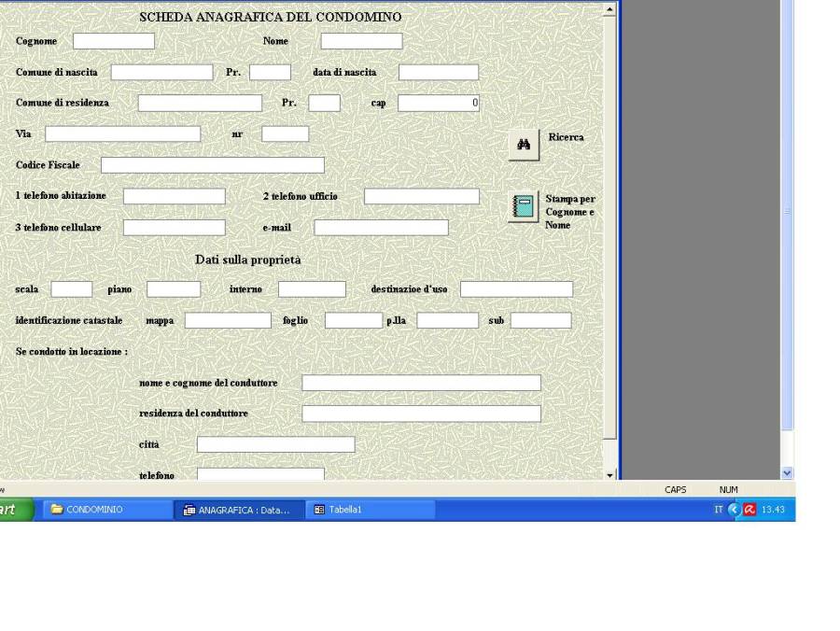Click the Ricerca binoculars search button
The height and width of the screenshot is (631, 840).
[524, 145]
